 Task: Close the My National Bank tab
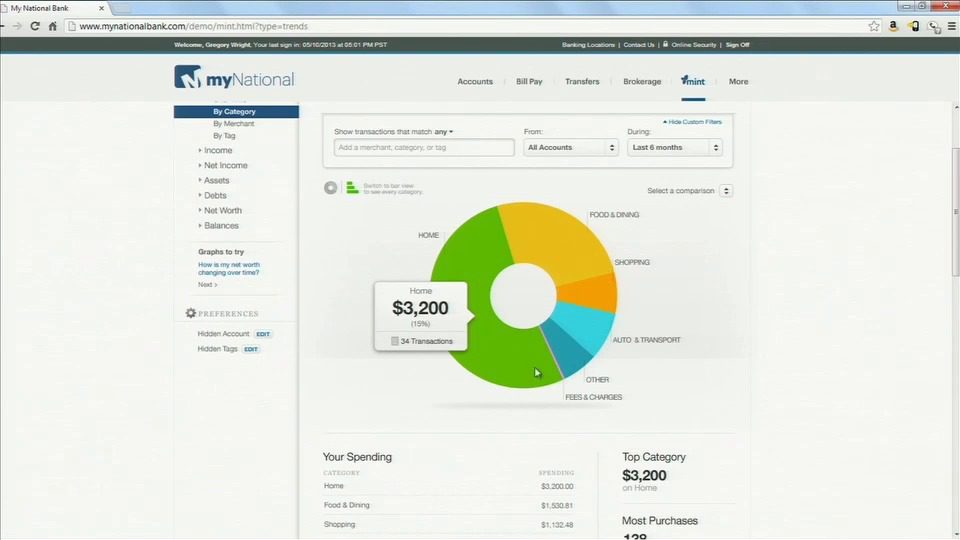pos(102,9)
